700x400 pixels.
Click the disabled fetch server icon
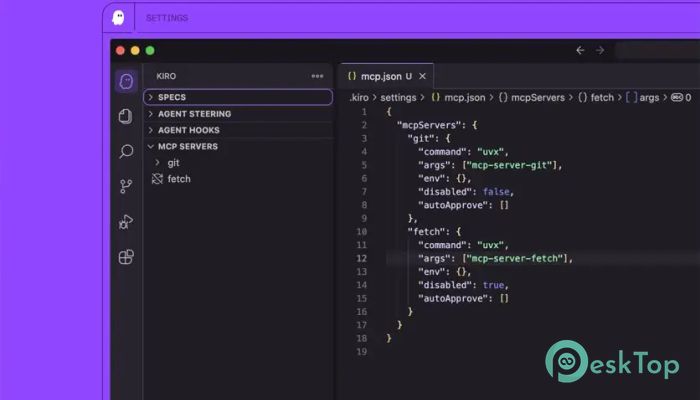click(157, 179)
